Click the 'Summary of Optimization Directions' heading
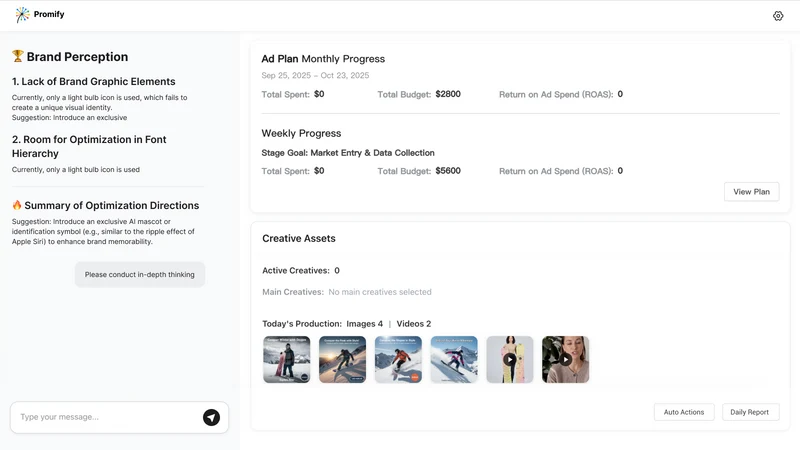The height and width of the screenshot is (450, 800). pos(112,206)
